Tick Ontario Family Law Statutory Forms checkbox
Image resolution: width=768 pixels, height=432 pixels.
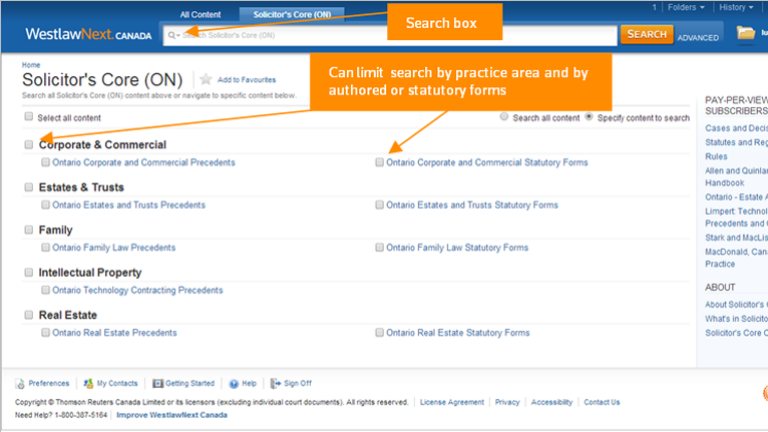pos(379,247)
